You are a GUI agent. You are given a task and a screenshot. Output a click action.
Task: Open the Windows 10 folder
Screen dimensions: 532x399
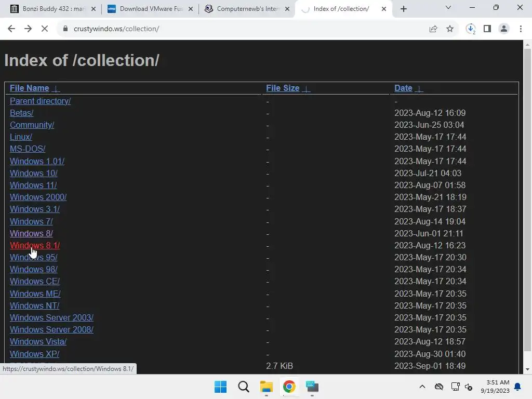(x=34, y=173)
